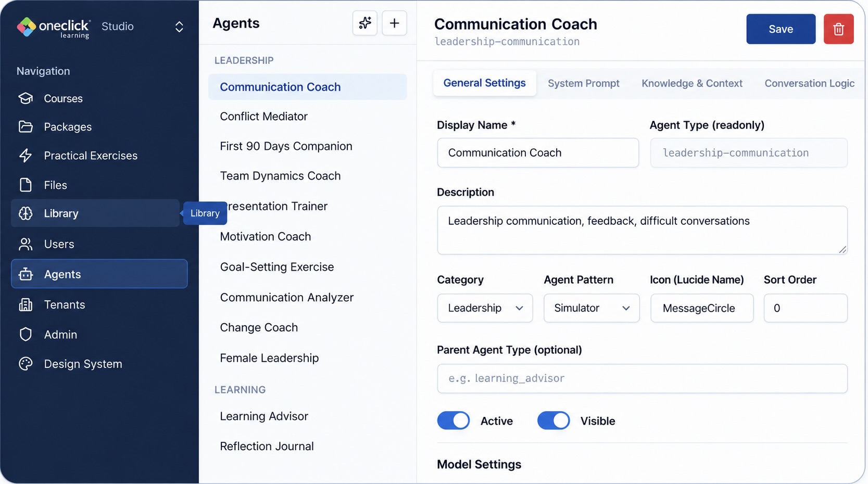
Task: Toggle the Active switch
Action: tap(454, 421)
